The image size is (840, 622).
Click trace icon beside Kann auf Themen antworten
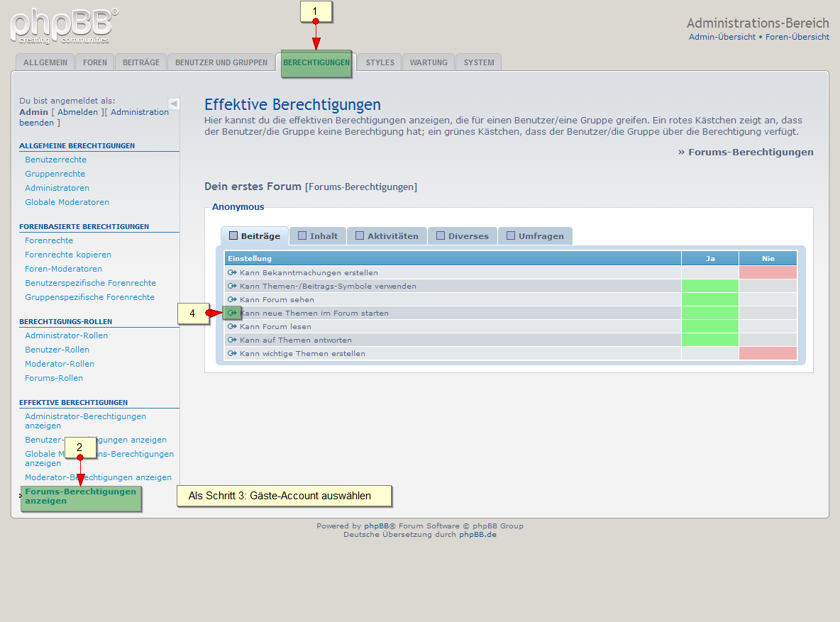tap(232, 340)
